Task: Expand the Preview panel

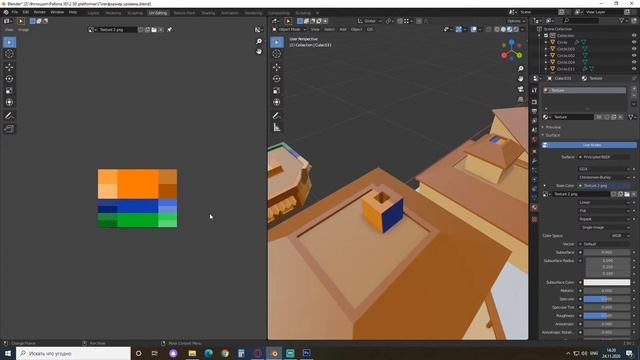Action: click(x=553, y=127)
